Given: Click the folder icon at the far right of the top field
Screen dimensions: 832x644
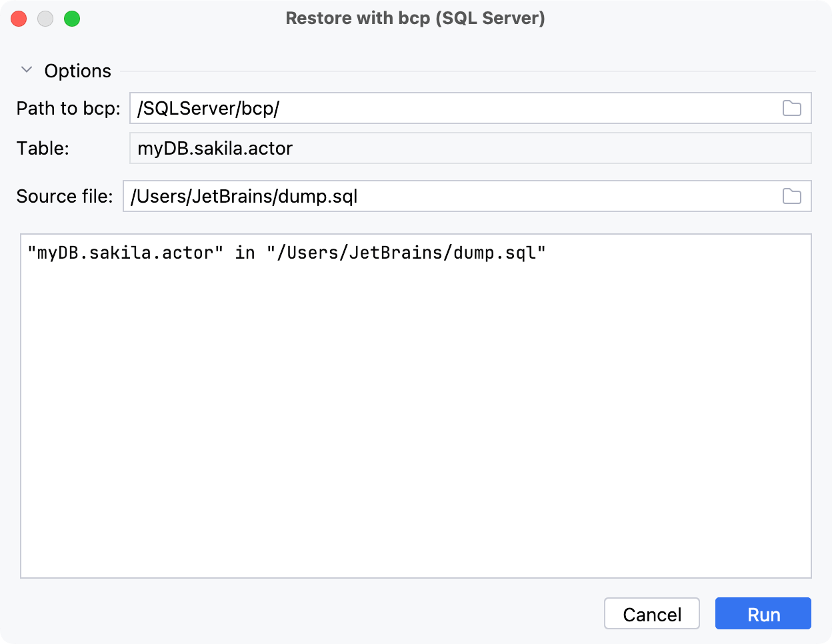Looking at the screenshot, I should point(791,108).
